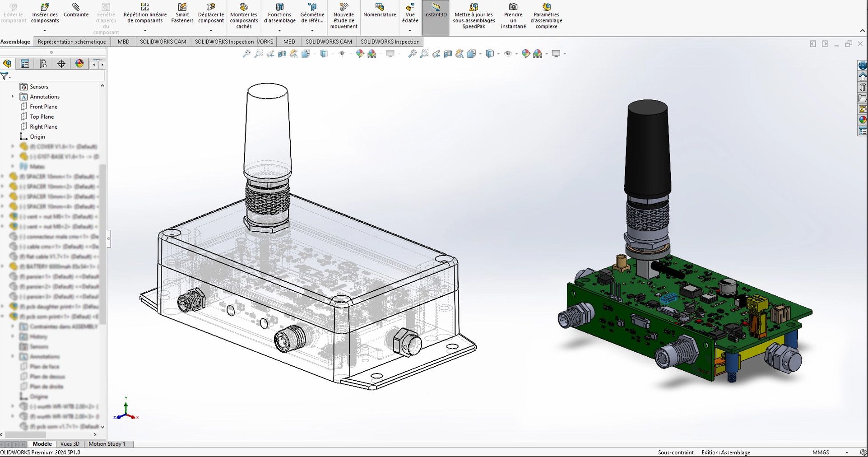Image resolution: width=868 pixels, height=457 pixels.
Task: Select the Sensors folder in tree
Action: [x=34, y=87]
